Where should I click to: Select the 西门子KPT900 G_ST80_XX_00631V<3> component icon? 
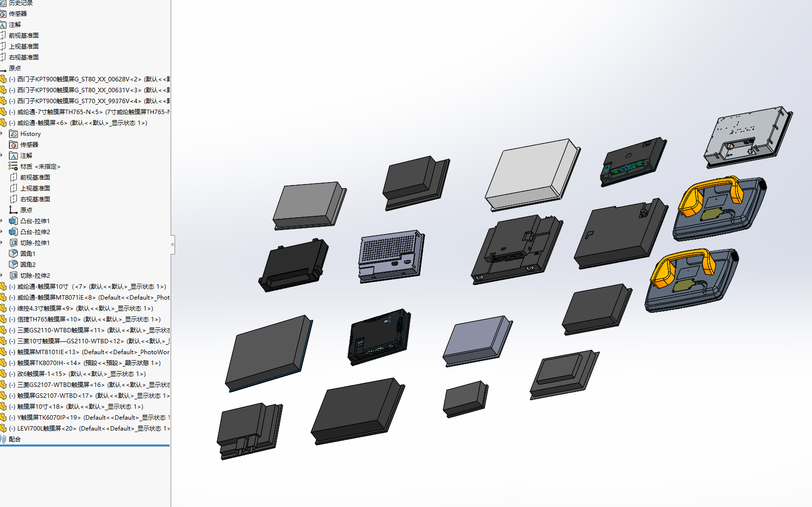[x=3, y=90]
